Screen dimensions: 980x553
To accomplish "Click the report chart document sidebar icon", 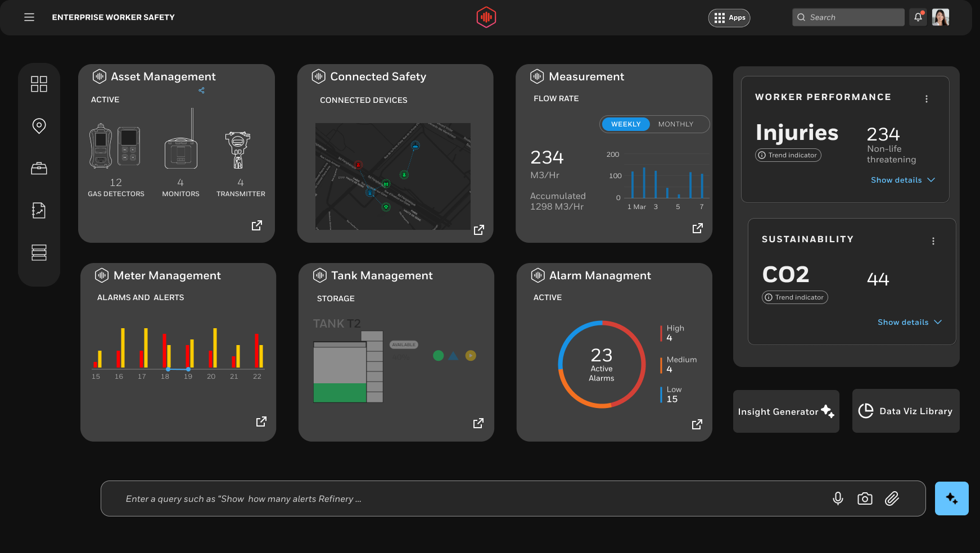I will [x=39, y=210].
